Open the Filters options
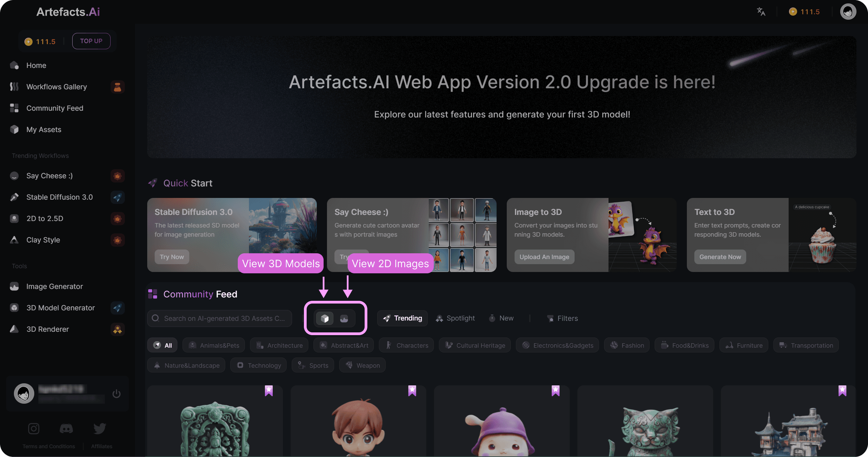Image resolution: width=868 pixels, height=457 pixels. tap(562, 318)
